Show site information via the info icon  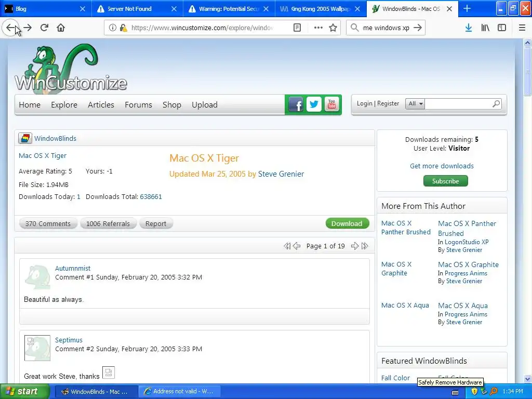click(113, 28)
